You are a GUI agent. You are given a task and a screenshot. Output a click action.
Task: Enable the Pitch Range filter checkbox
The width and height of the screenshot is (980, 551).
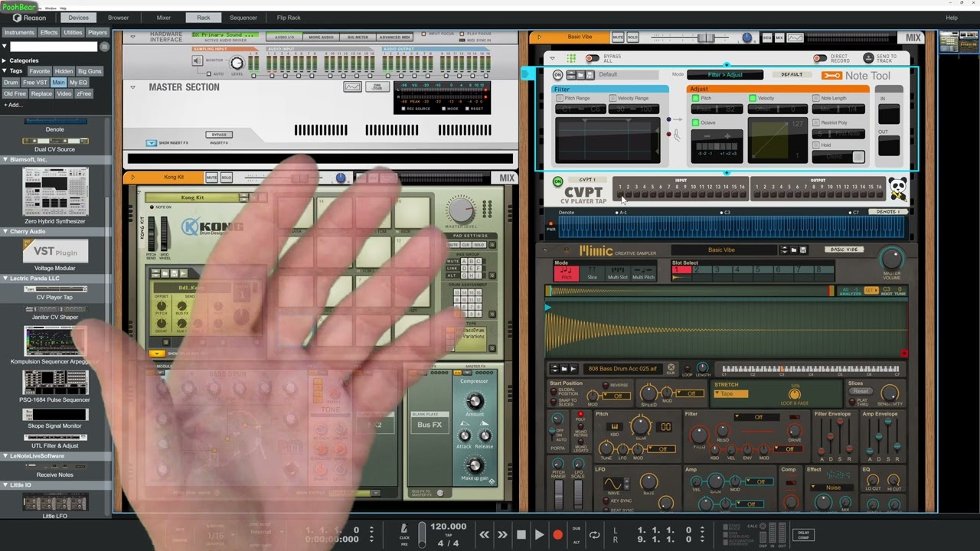coord(559,99)
